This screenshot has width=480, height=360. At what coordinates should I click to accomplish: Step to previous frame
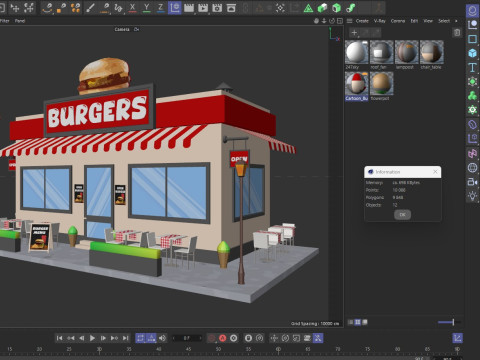pyautogui.click(x=81, y=338)
